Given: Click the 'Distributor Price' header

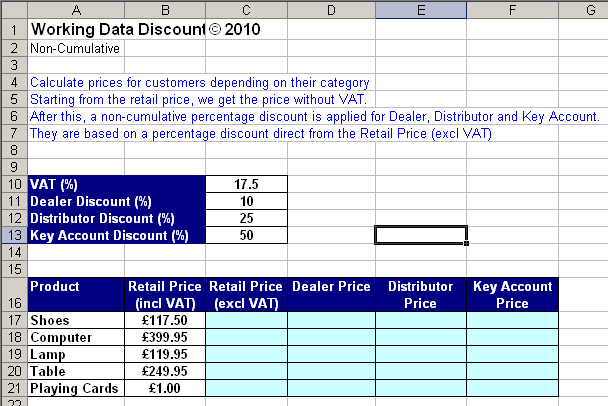Looking at the screenshot, I should (421, 295).
